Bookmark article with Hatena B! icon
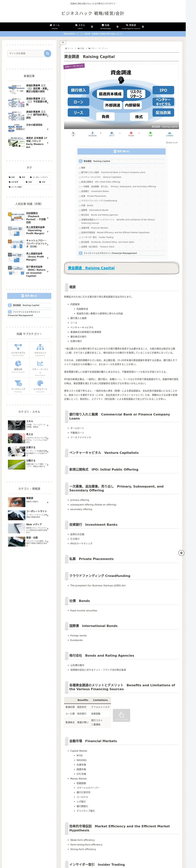196x868 pixels. point(112,134)
